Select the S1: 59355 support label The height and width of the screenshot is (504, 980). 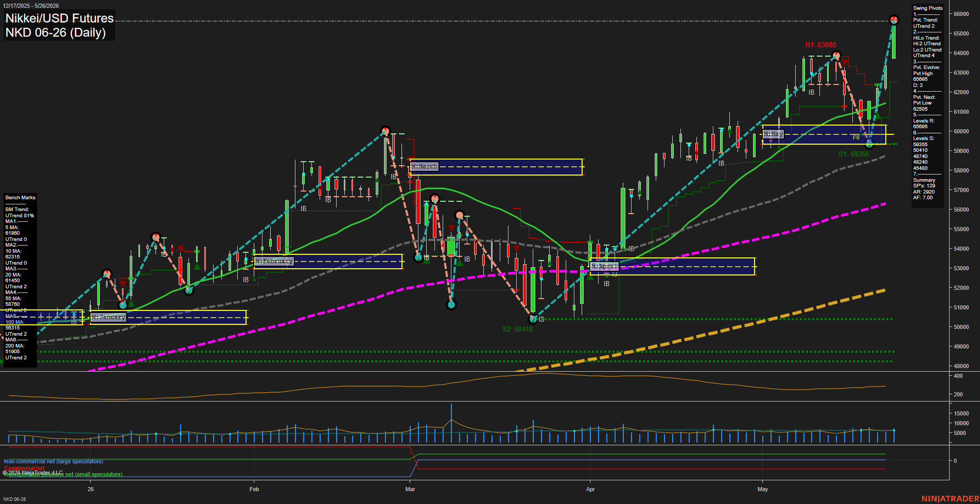tap(853, 154)
